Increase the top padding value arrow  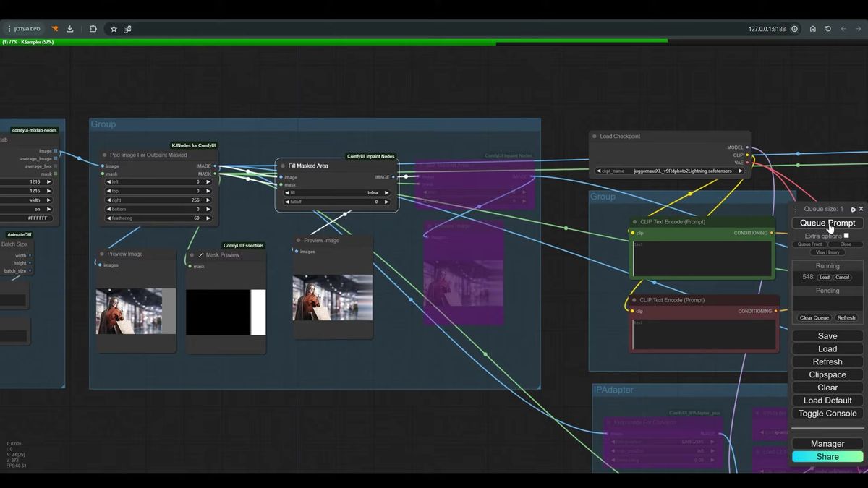tap(208, 191)
